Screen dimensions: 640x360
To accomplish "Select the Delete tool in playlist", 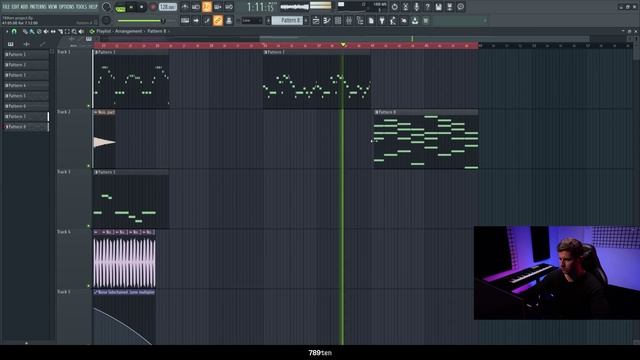I will [x=39, y=31].
